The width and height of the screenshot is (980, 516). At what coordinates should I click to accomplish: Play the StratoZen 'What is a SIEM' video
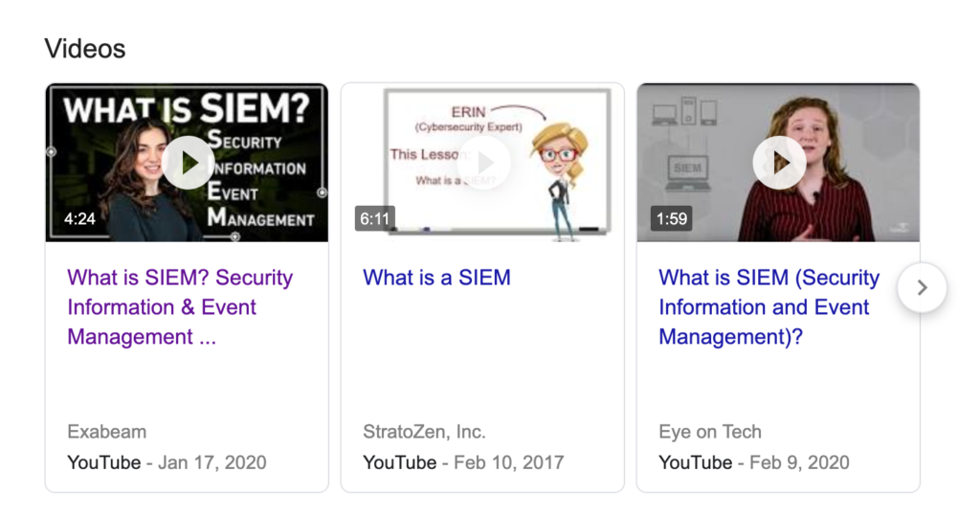(484, 163)
